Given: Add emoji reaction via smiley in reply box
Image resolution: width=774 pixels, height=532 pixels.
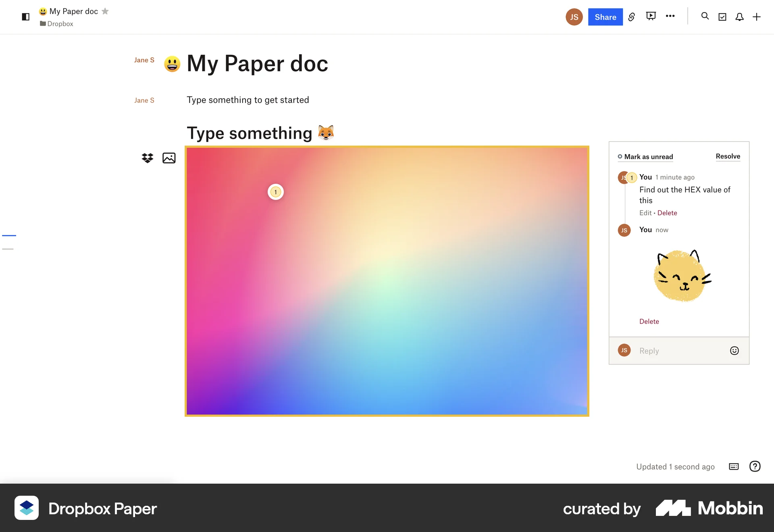Looking at the screenshot, I should 734,351.
